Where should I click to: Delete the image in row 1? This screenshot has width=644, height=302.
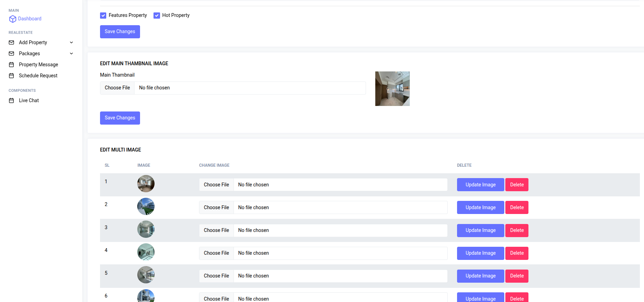click(517, 185)
